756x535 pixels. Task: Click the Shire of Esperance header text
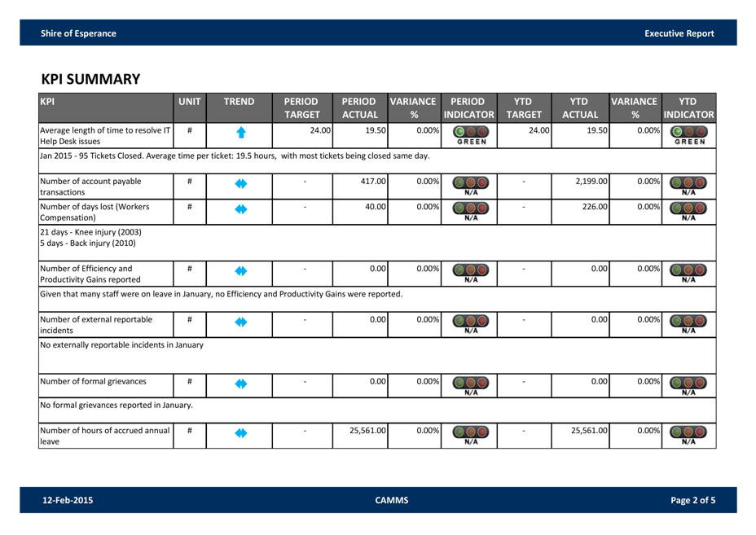click(78, 33)
